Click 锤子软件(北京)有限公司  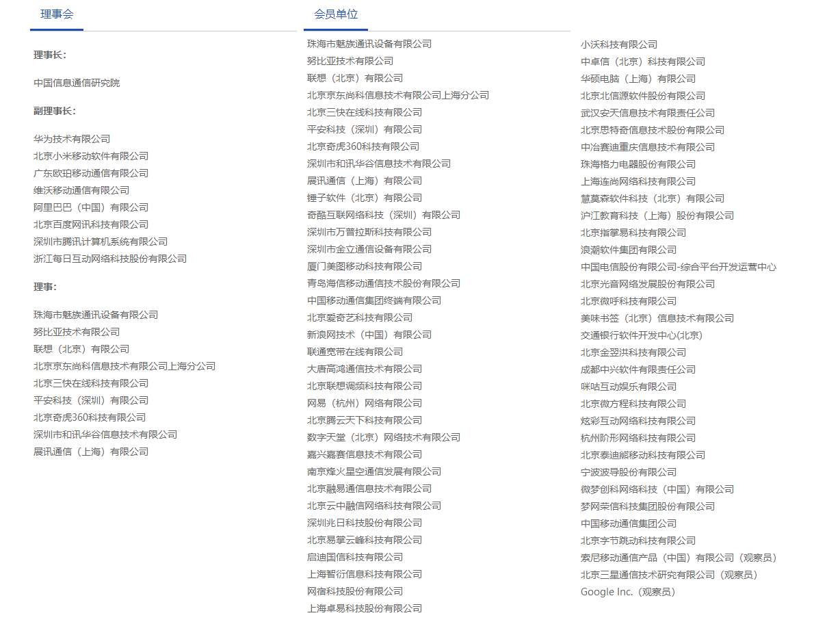tap(365, 198)
